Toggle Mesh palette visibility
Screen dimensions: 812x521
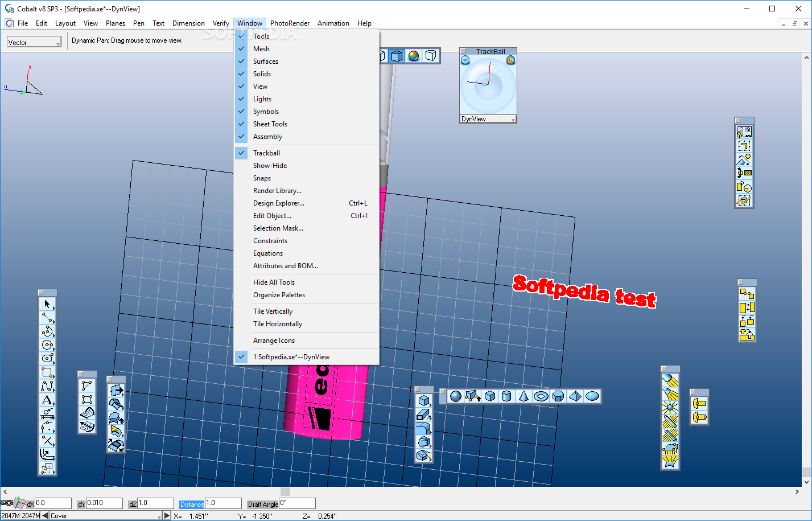[306, 49]
